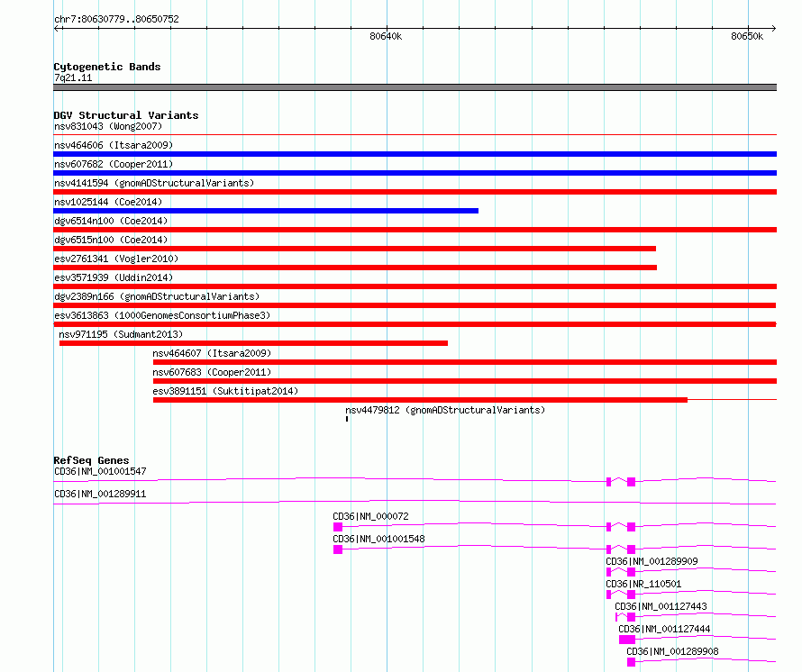Click the chr7:80630779..80650752 region label
The width and height of the screenshot is (802, 672).
tap(116, 20)
